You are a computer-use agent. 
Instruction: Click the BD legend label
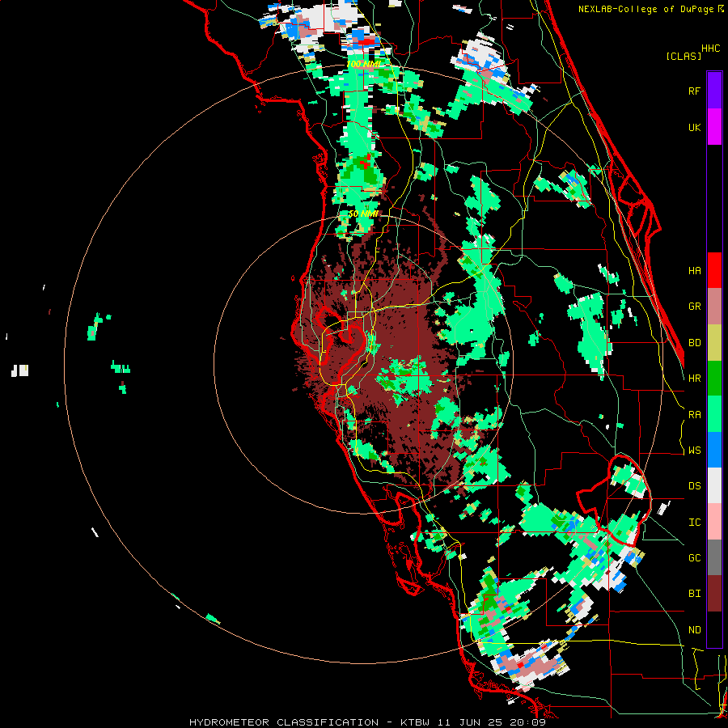pos(695,343)
